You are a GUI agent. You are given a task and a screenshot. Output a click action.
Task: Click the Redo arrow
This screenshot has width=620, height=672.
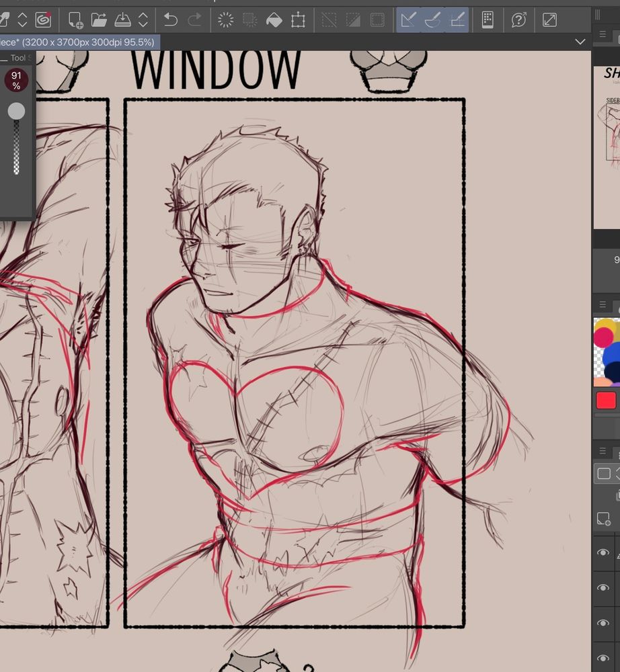point(194,19)
